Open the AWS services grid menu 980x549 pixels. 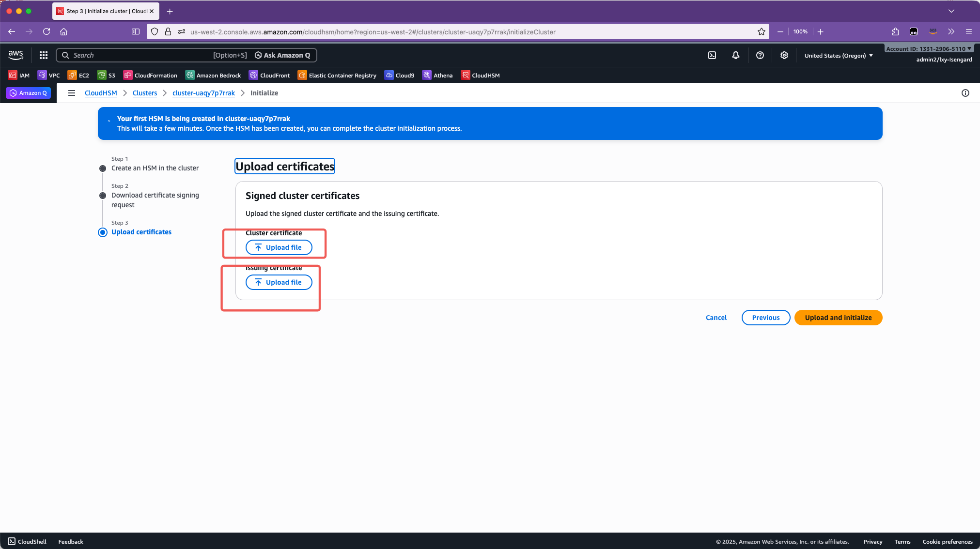pyautogui.click(x=44, y=55)
